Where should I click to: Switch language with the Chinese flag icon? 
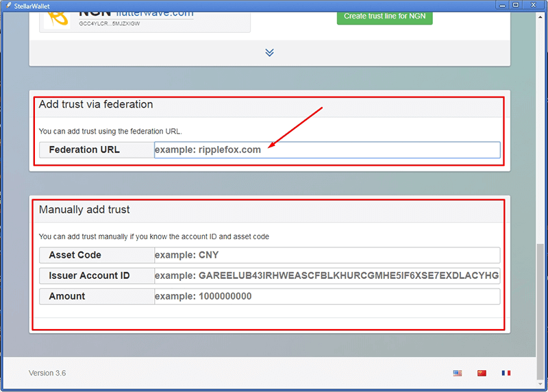482,373
